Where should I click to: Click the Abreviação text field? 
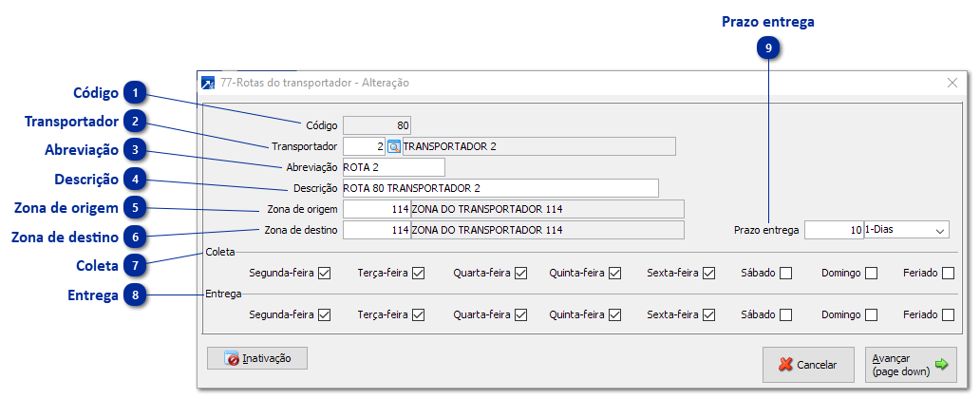point(392,167)
